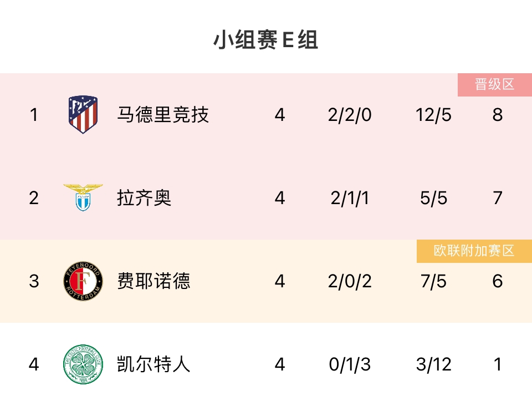The height and width of the screenshot is (406, 532).
Task: Click Feyenoord's 2/0/2 record
Action: [x=350, y=281]
